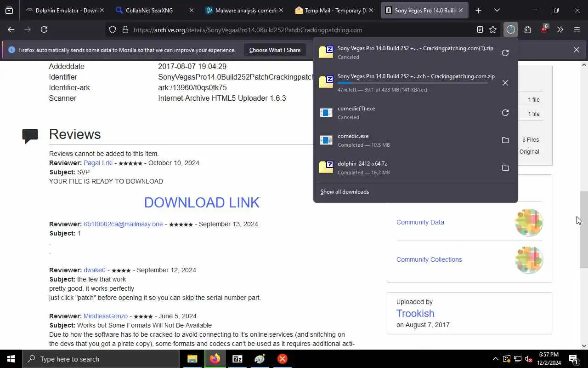
Task: Open taskbar clock showing 6:57 PM
Action: tap(549, 359)
